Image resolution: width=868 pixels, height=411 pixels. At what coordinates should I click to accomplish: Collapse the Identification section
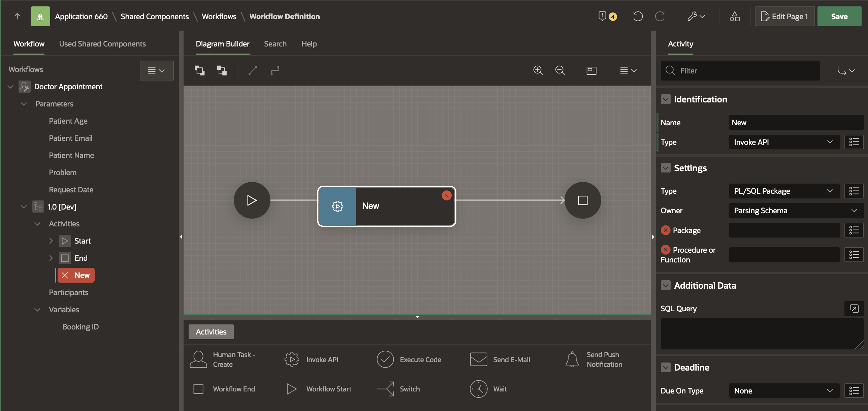[666, 99]
